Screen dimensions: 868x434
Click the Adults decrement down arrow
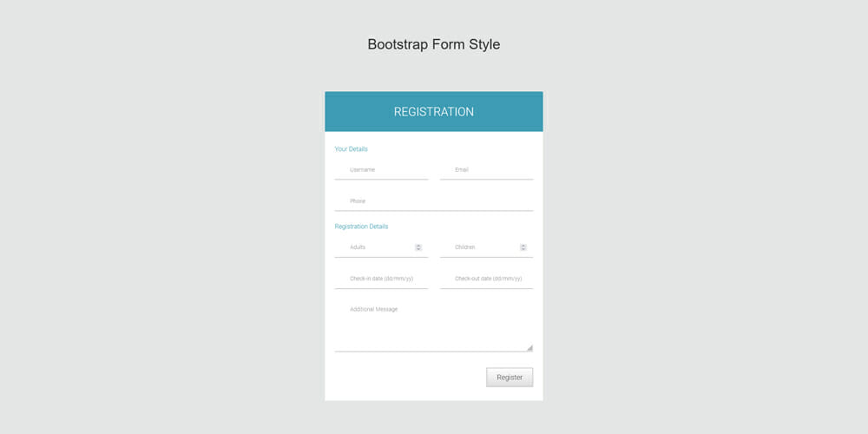pos(418,249)
